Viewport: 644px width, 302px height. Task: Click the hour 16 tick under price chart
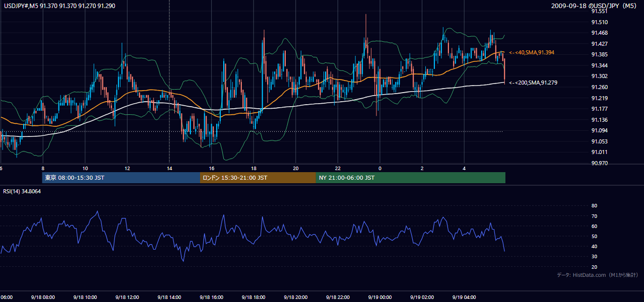click(212, 168)
